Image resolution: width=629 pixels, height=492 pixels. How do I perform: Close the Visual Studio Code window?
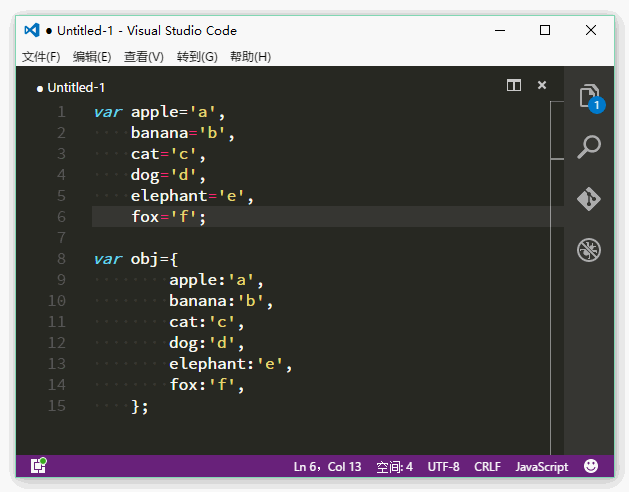coord(591,30)
